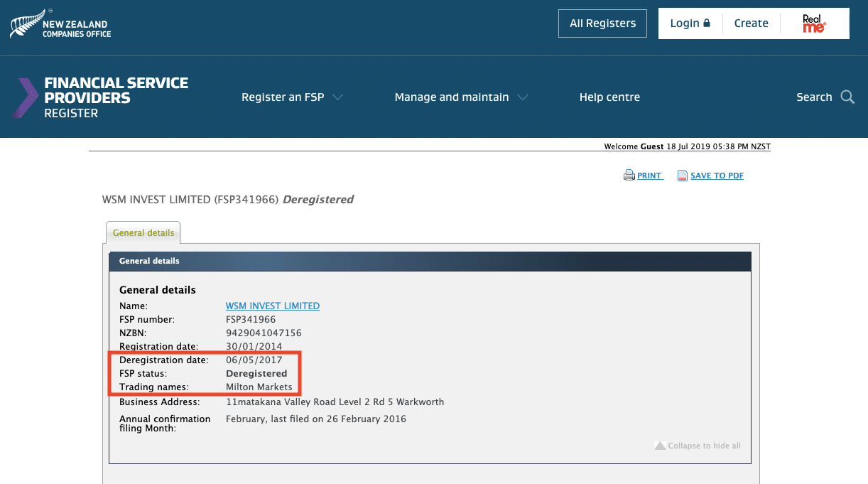Image resolution: width=868 pixels, height=484 pixels.
Task: Click the PDF document icon
Action: click(x=683, y=176)
